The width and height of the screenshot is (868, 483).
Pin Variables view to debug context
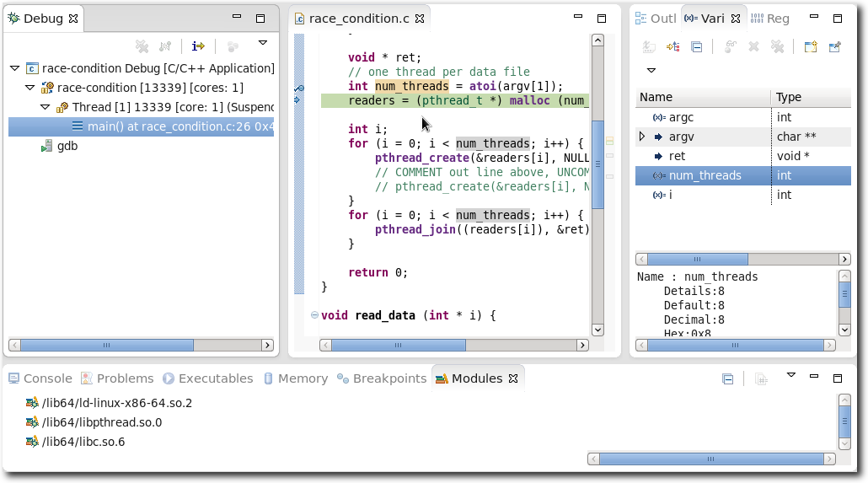834,46
